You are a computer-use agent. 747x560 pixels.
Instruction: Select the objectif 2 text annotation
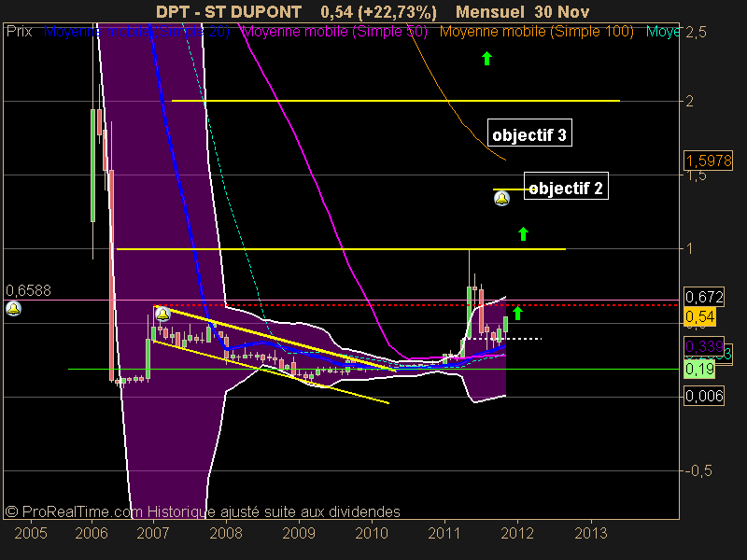[566, 186]
